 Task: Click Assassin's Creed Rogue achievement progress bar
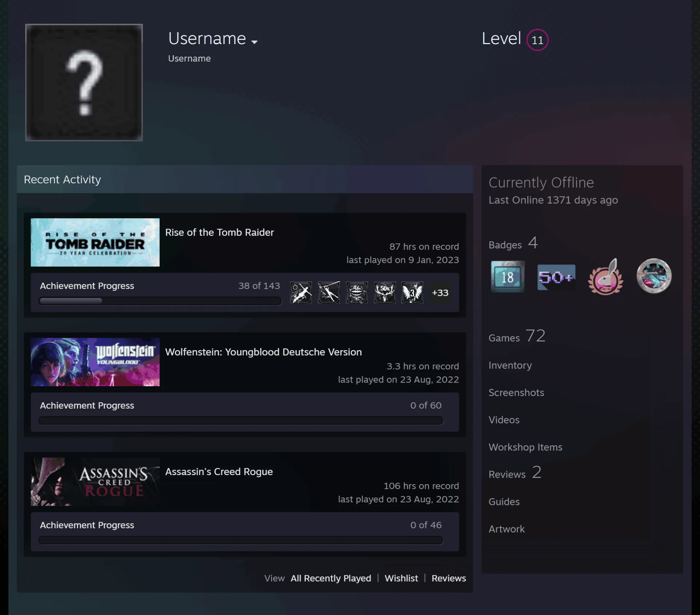[241, 540]
